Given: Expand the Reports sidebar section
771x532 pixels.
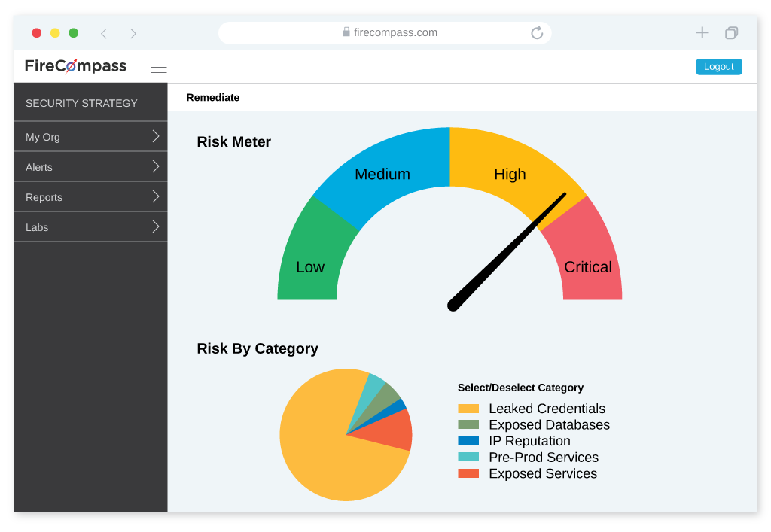Looking at the screenshot, I should (x=90, y=197).
